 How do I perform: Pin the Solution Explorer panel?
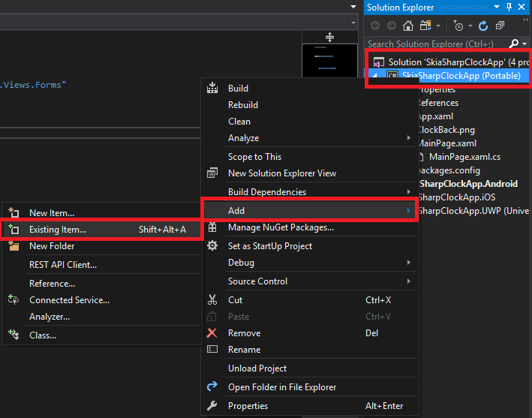(509, 7)
